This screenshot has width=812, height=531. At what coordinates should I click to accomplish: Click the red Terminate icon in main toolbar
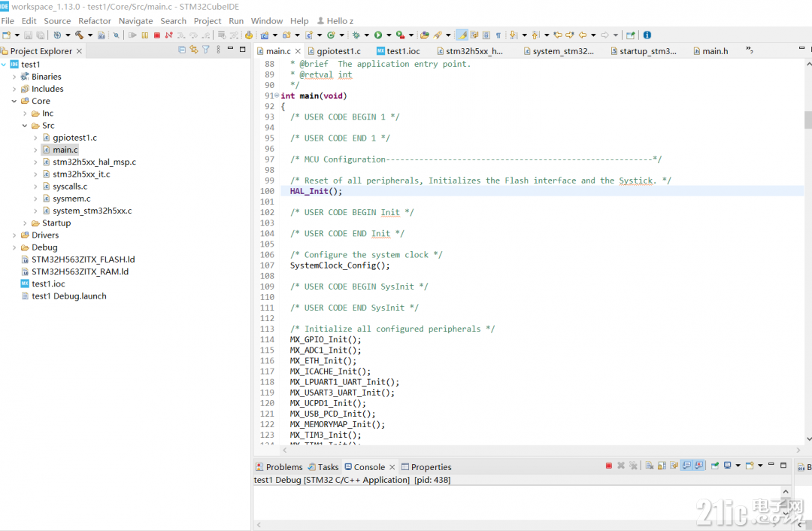coord(156,35)
